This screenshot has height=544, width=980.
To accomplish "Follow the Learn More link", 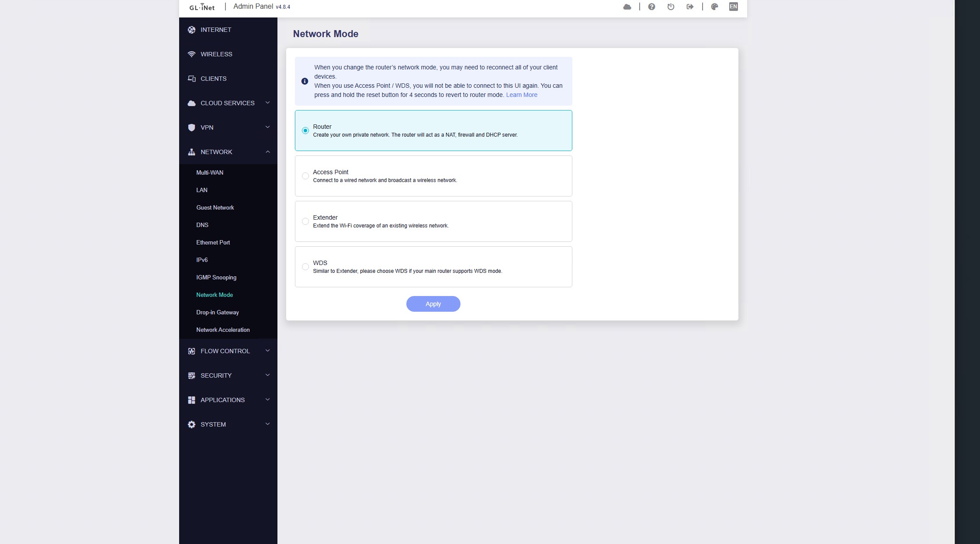I will [x=521, y=95].
